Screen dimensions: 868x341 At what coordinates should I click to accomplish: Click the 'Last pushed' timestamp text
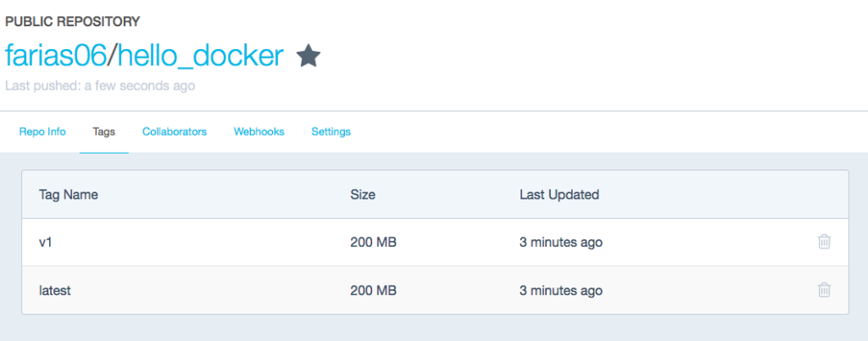point(100,86)
